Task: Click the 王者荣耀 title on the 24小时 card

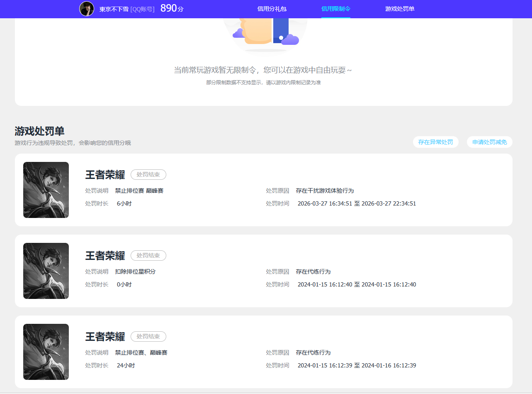Action: [105, 337]
